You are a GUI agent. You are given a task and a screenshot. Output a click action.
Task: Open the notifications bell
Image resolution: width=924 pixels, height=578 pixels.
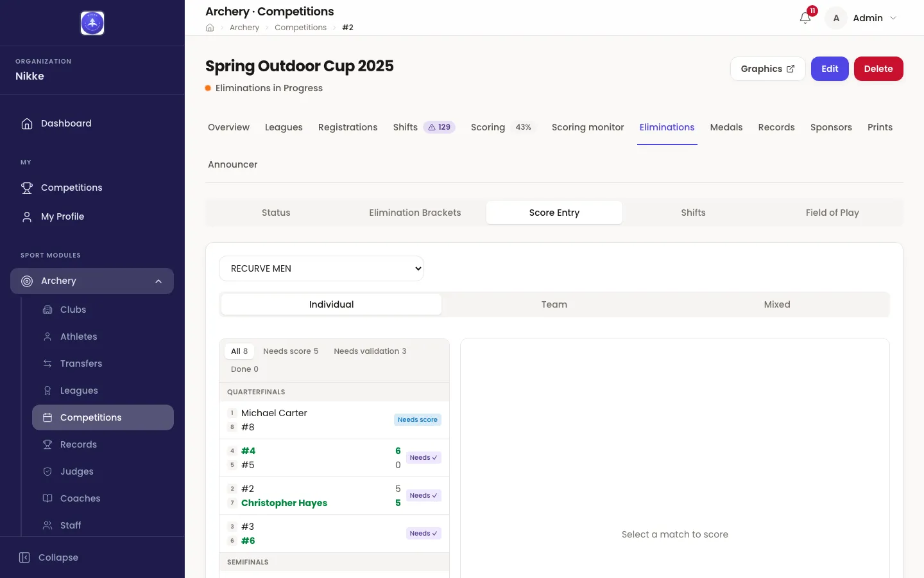[x=805, y=18]
